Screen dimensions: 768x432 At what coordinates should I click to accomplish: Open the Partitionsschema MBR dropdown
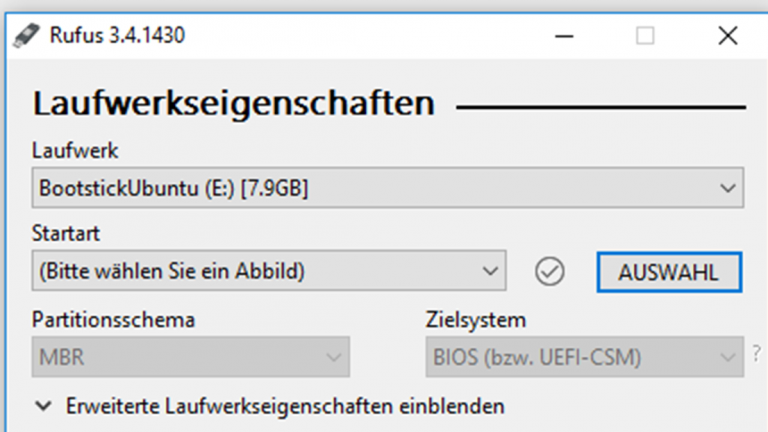(x=190, y=356)
